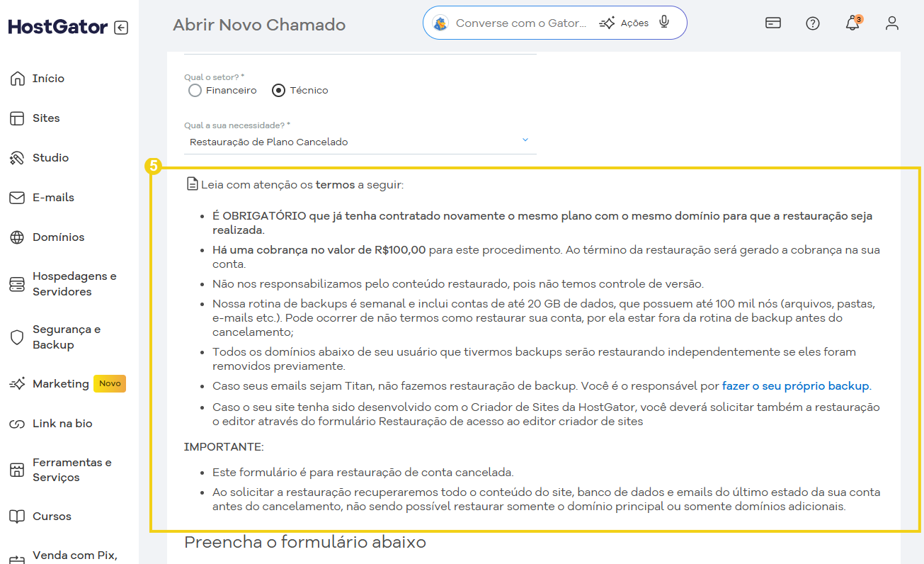Click the document icon beside 'Leia com atenção'
The height and width of the screenshot is (564, 924).
(192, 184)
